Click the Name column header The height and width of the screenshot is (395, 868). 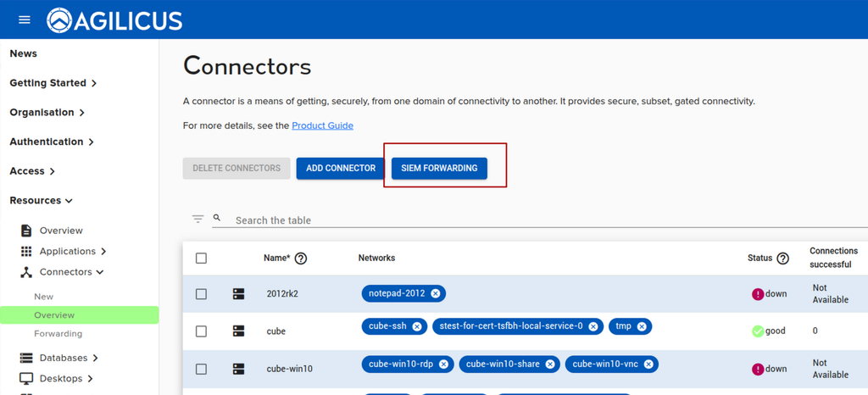click(277, 258)
